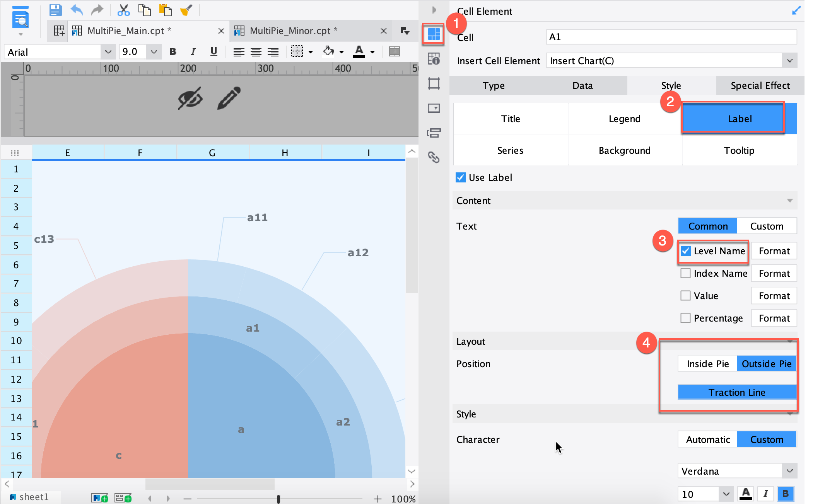Select the Inside Pie position button
Screen dimensions: 837x504
(707, 364)
